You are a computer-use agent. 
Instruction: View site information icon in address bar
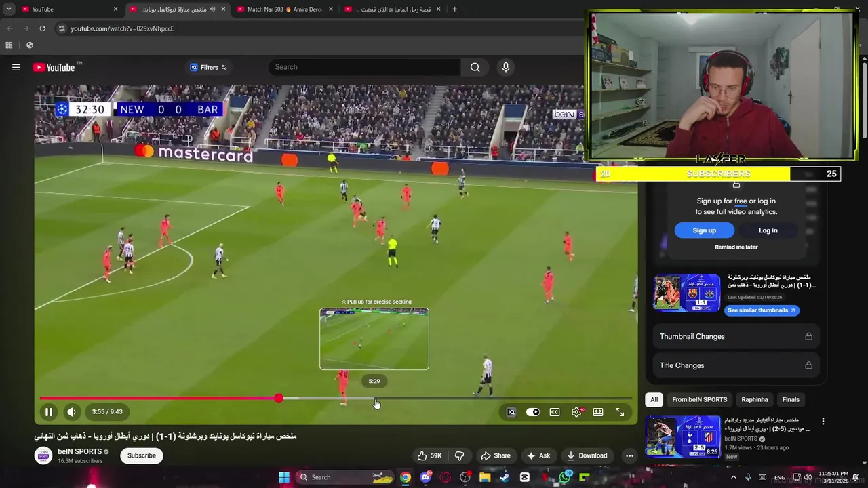coord(61,28)
